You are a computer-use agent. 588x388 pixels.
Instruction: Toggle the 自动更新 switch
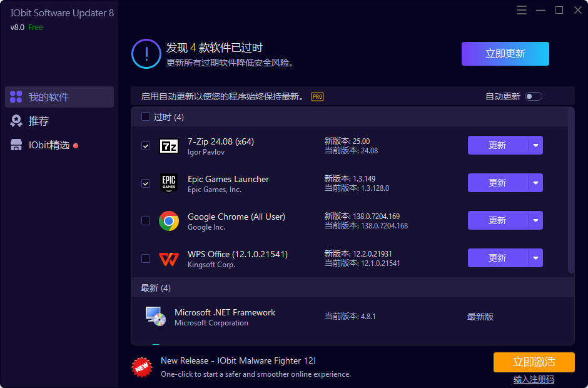coord(533,97)
